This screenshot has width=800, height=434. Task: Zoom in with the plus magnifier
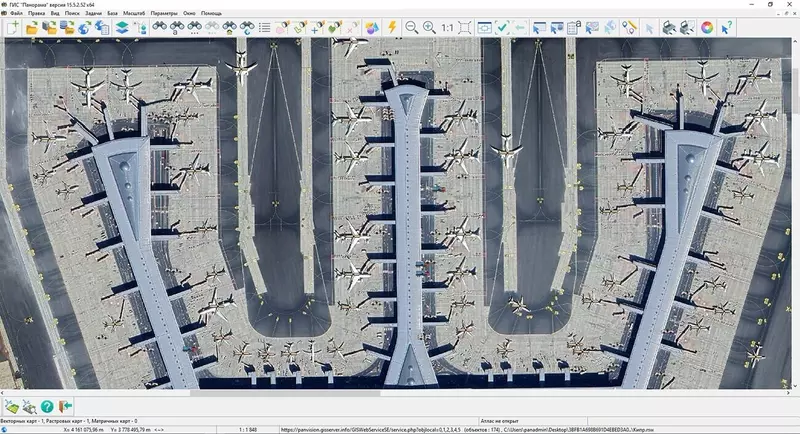tap(429, 28)
